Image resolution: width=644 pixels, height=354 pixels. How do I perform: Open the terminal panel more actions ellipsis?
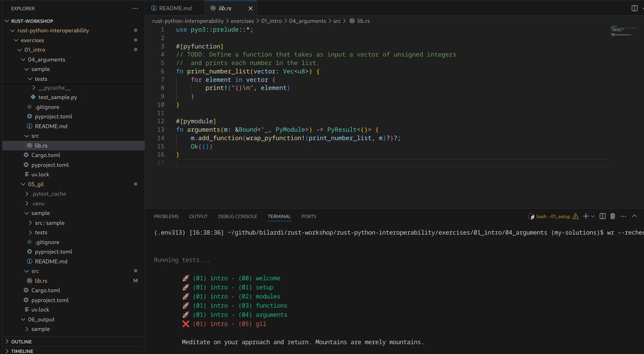pyautogui.click(x=623, y=216)
